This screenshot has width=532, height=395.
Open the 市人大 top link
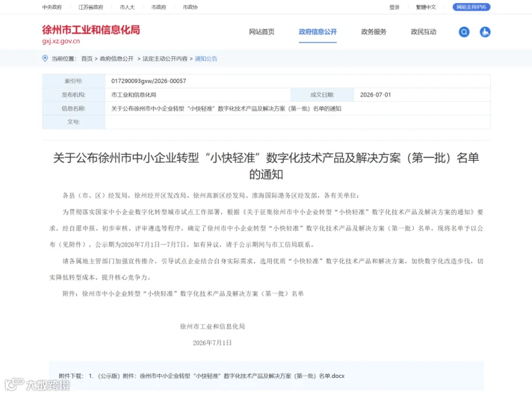click(x=127, y=7)
